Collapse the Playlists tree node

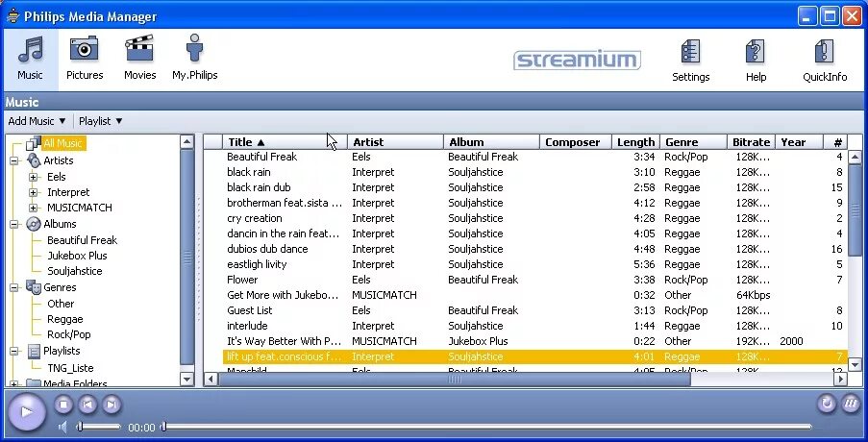click(x=13, y=352)
